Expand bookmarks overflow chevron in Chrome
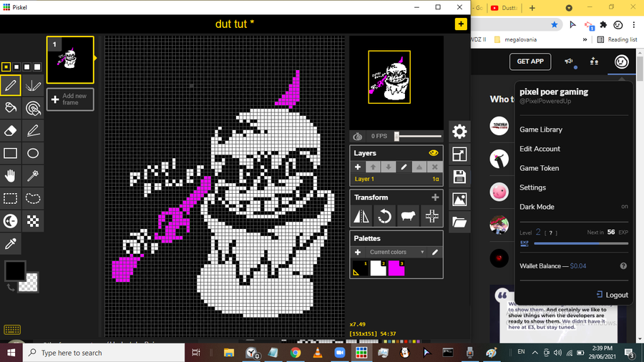The width and height of the screenshot is (644, 362). tap(585, 39)
